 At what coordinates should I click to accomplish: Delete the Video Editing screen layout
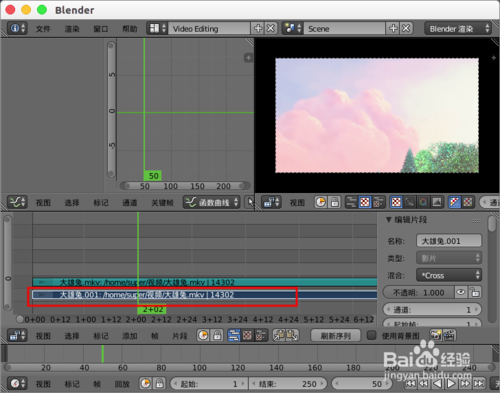coord(271,28)
